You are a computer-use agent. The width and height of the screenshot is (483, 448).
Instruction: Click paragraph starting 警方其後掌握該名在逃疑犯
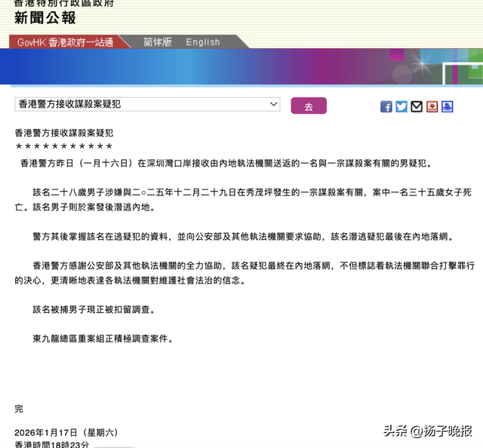click(x=243, y=236)
